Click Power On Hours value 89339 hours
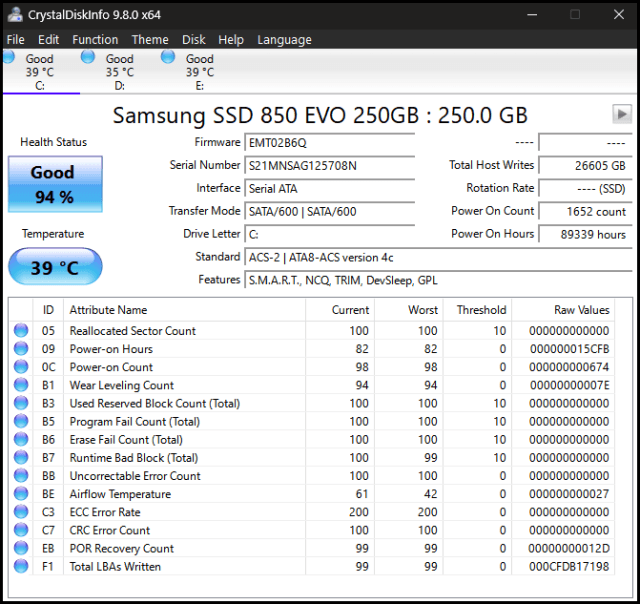This screenshot has height=604, width=640. pos(585,234)
